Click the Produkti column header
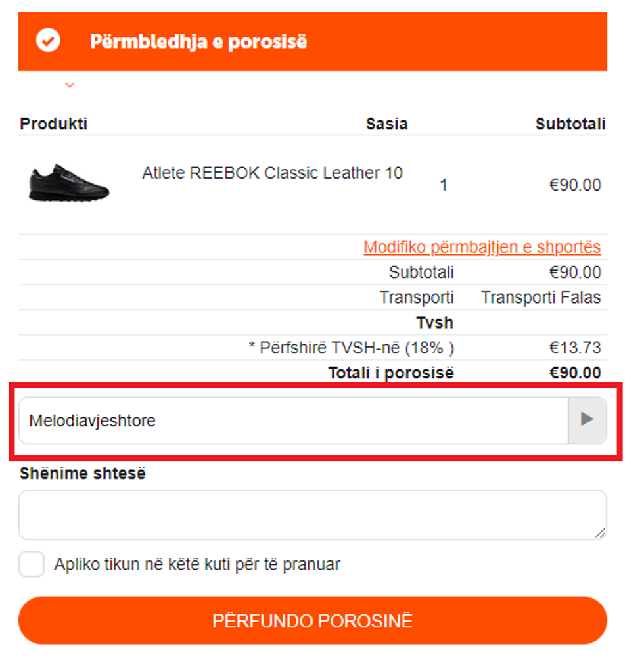 coord(53,124)
